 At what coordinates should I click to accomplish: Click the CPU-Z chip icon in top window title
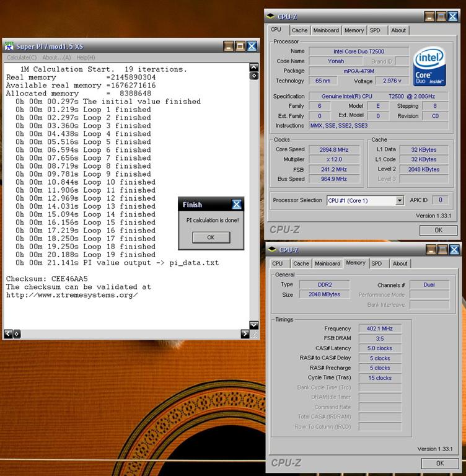coord(271,16)
